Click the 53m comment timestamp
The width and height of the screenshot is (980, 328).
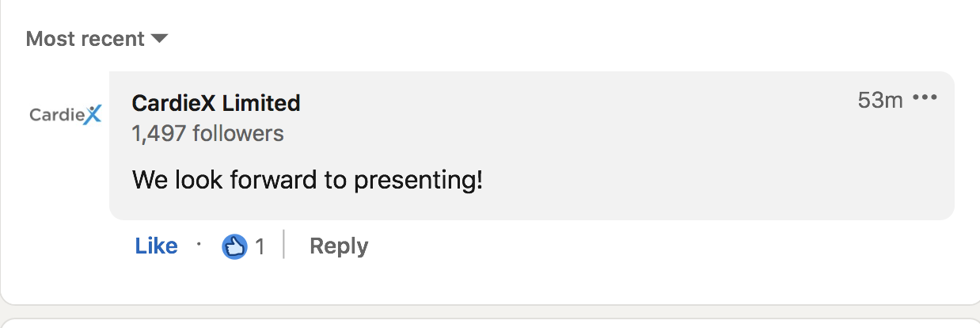(880, 100)
